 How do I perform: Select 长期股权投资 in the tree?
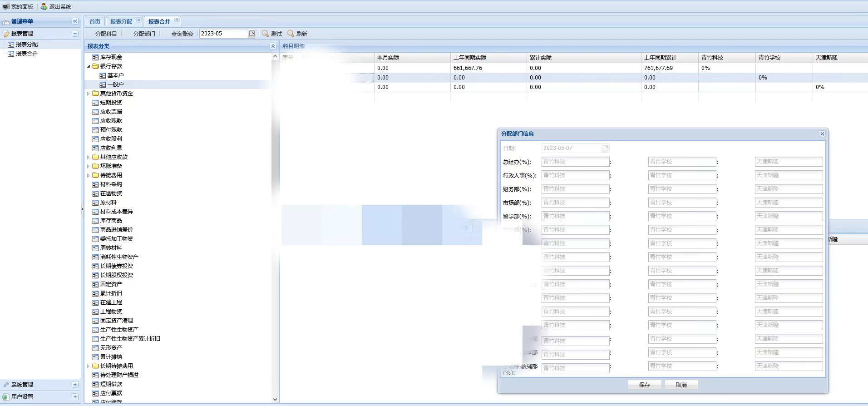(x=116, y=275)
